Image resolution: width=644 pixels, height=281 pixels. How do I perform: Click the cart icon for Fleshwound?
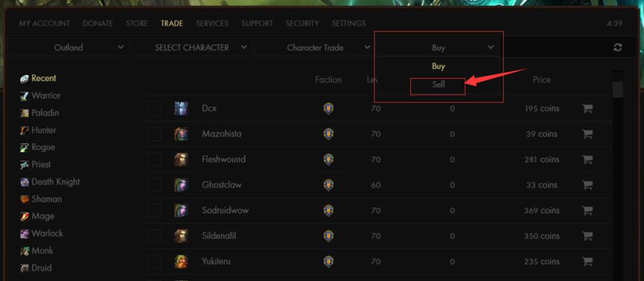[x=588, y=160]
